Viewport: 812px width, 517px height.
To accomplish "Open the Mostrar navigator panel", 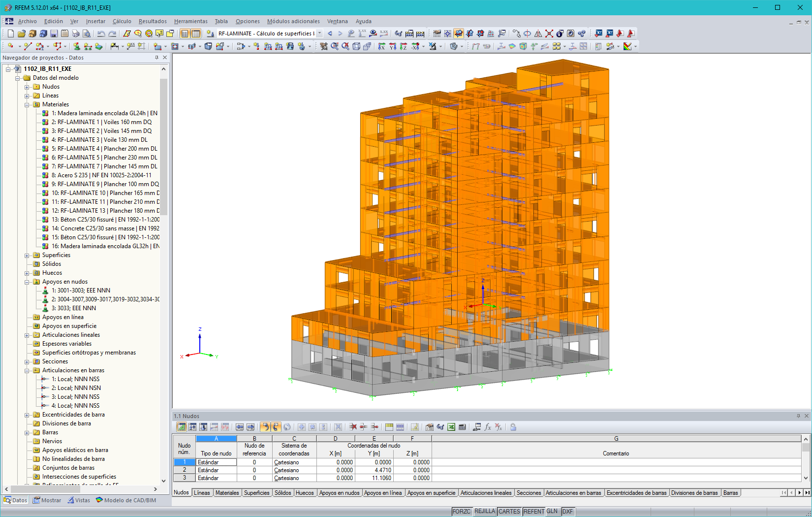I will coord(47,500).
